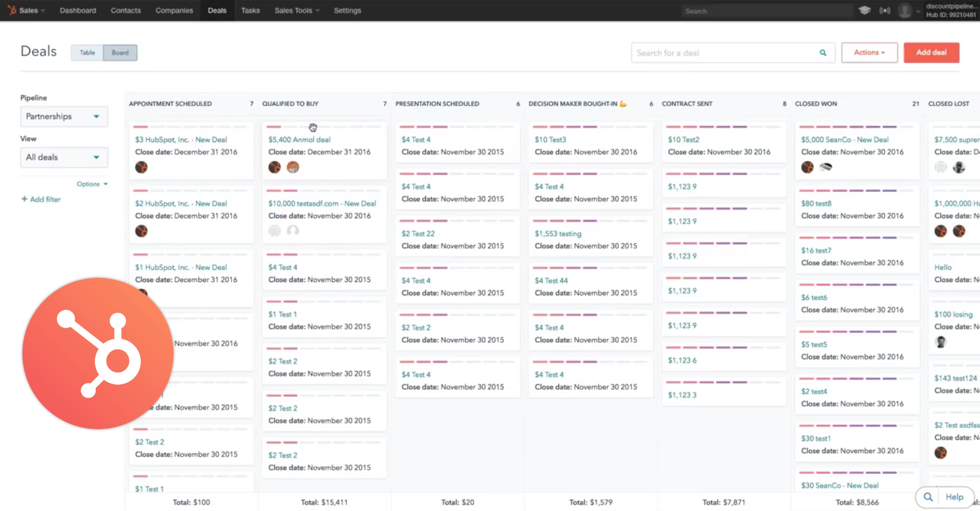Open the $5,400 Anmol deal link
The image size is (980, 511).
pos(300,139)
